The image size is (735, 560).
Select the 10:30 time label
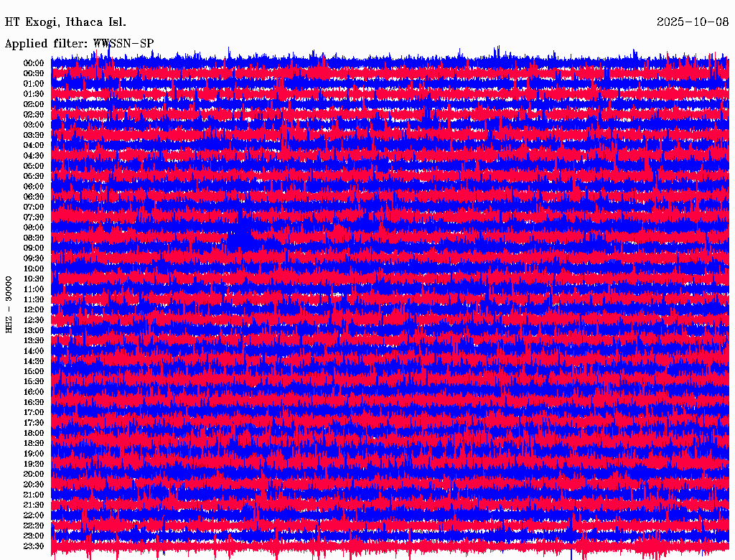click(x=34, y=279)
